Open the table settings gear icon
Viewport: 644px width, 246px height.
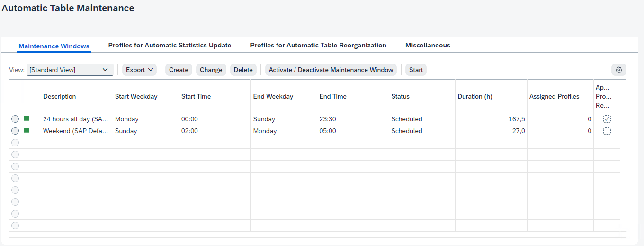618,70
